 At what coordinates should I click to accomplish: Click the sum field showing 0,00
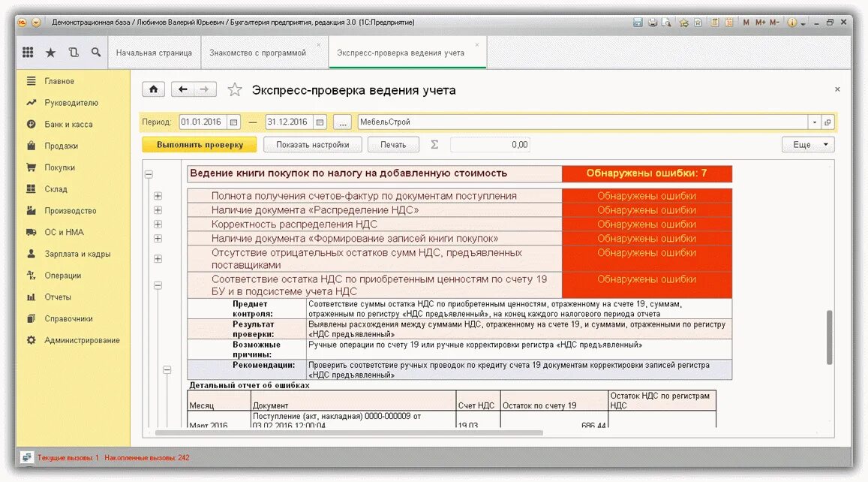tap(490, 145)
